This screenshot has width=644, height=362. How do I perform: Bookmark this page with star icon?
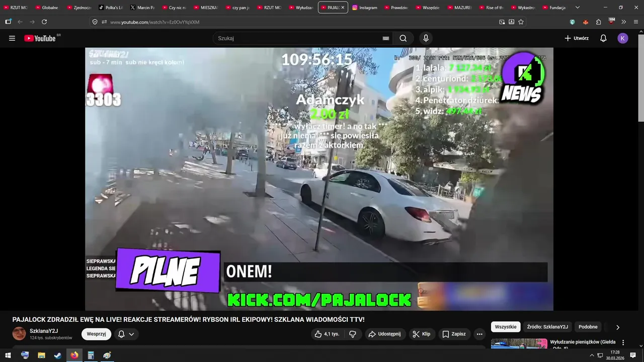[521, 22]
